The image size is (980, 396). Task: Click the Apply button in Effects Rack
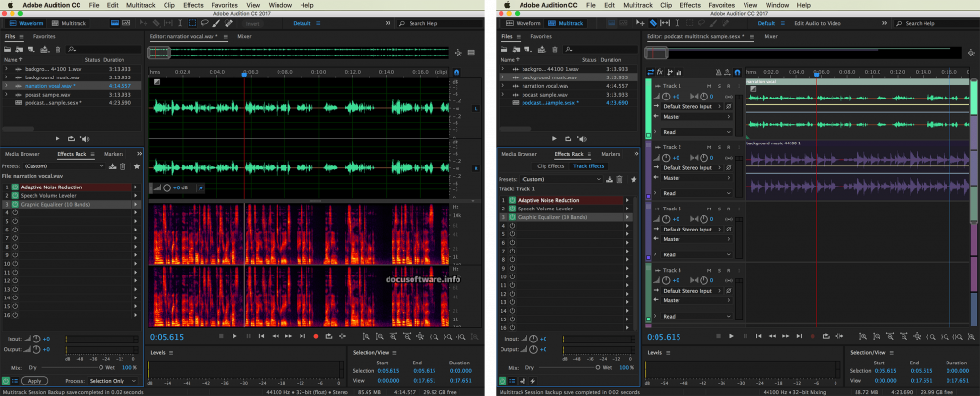point(34,380)
